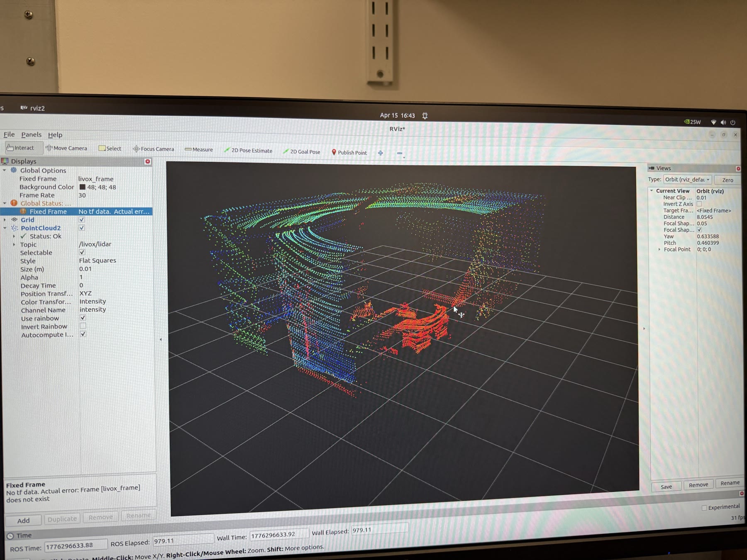Open the view Type dropdown
Screen dimensions: 747x560
687,179
